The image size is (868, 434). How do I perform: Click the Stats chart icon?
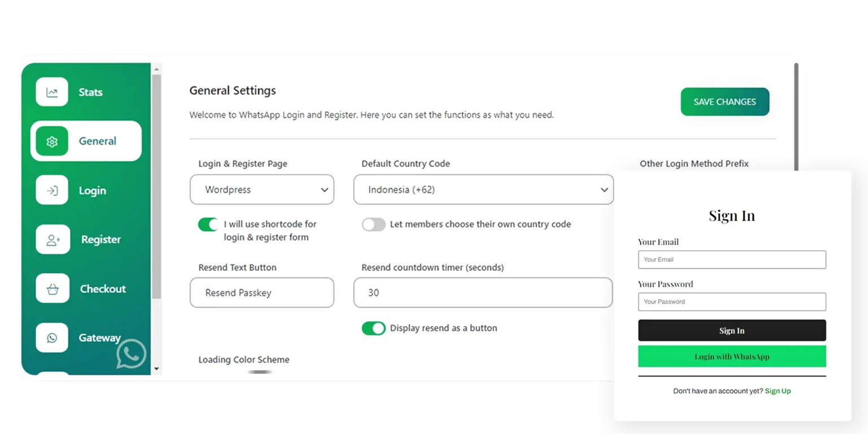tap(52, 92)
